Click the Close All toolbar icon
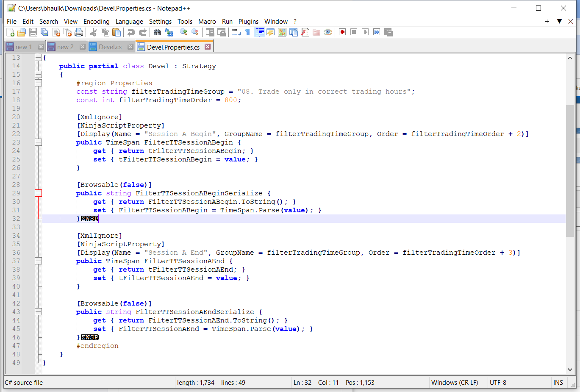Viewport: 580px width, 392px height. pos(67,32)
